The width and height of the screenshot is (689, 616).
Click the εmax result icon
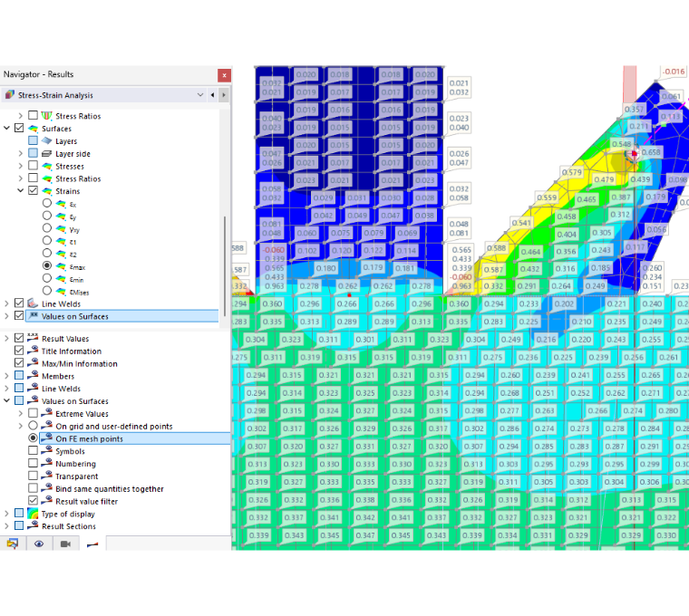point(61,266)
